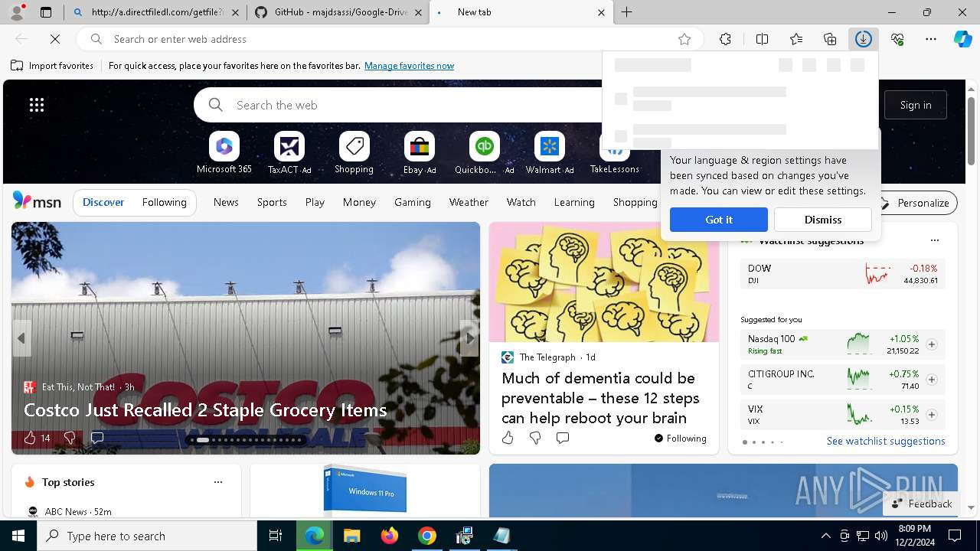The image size is (980, 551).
Task: Open the MSN apps grid launcher
Action: (37, 105)
